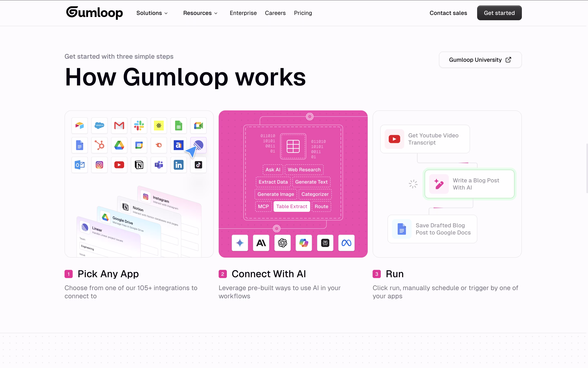Select the MCP tag
This screenshot has width=588, height=368.
(x=263, y=206)
